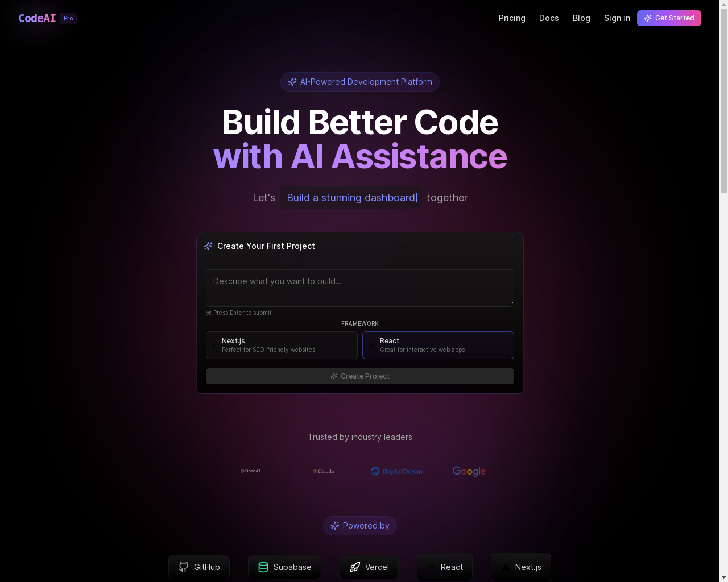Viewport: 728px width, 582px height.
Task: Click the Create Project button
Action: click(359, 376)
